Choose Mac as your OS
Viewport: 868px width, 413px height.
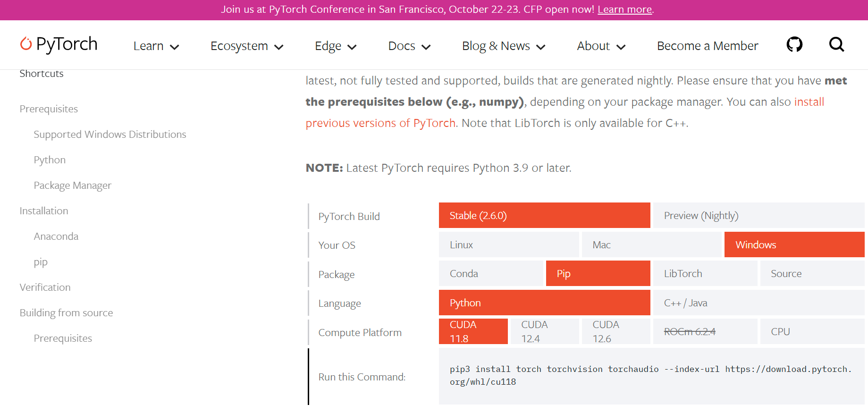(x=652, y=244)
